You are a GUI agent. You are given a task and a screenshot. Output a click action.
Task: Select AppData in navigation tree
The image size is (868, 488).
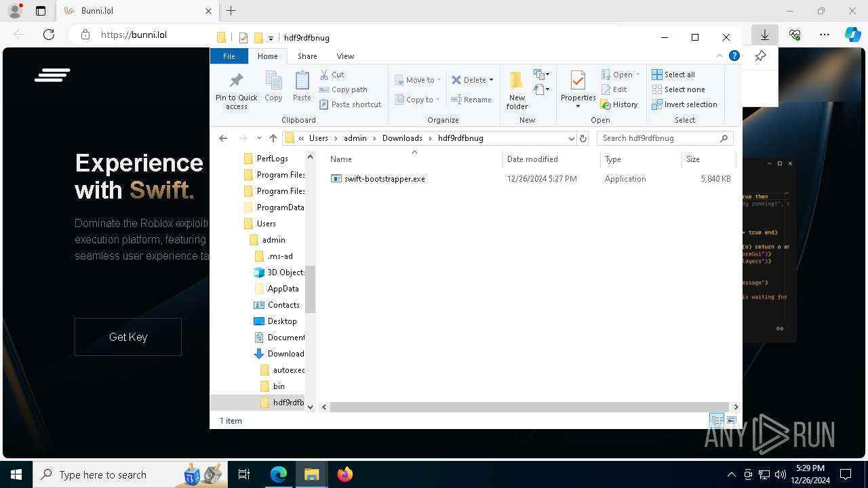277,289
